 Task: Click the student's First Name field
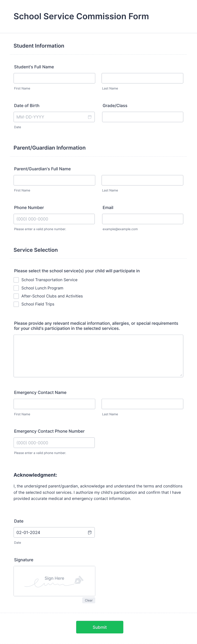[x=54, y=78]
